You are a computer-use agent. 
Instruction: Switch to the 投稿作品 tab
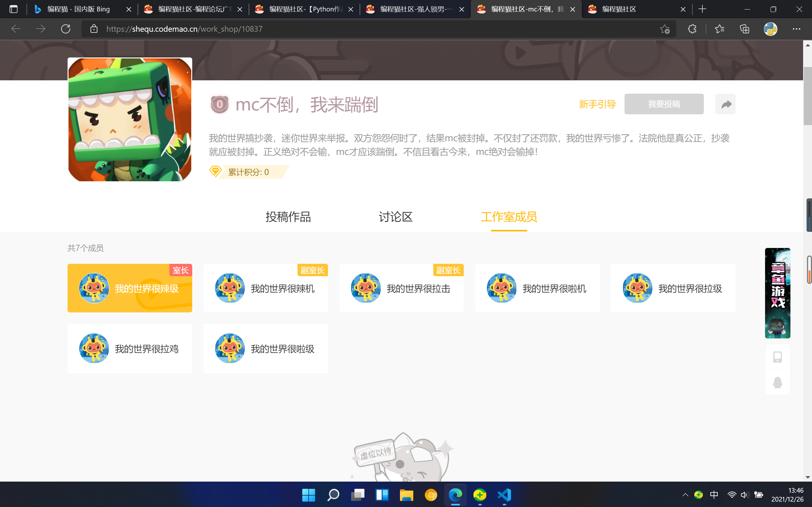[x=288, y=217]
